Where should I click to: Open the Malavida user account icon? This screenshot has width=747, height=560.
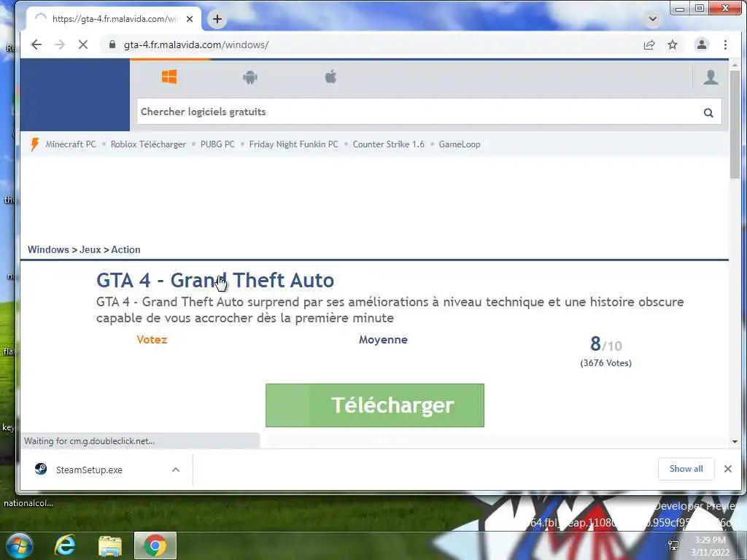click(711, 77)
